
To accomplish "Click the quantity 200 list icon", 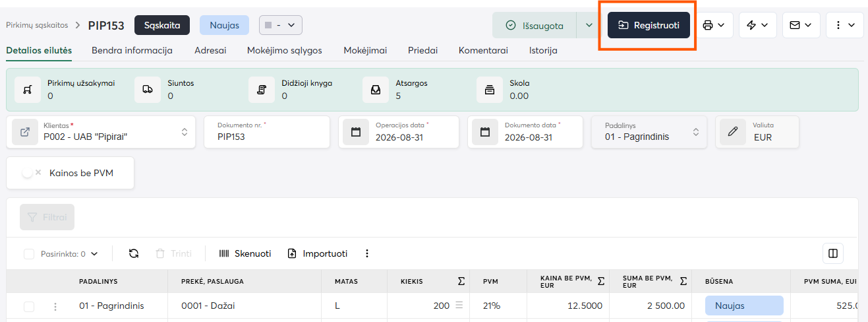I will pos(459,306).
